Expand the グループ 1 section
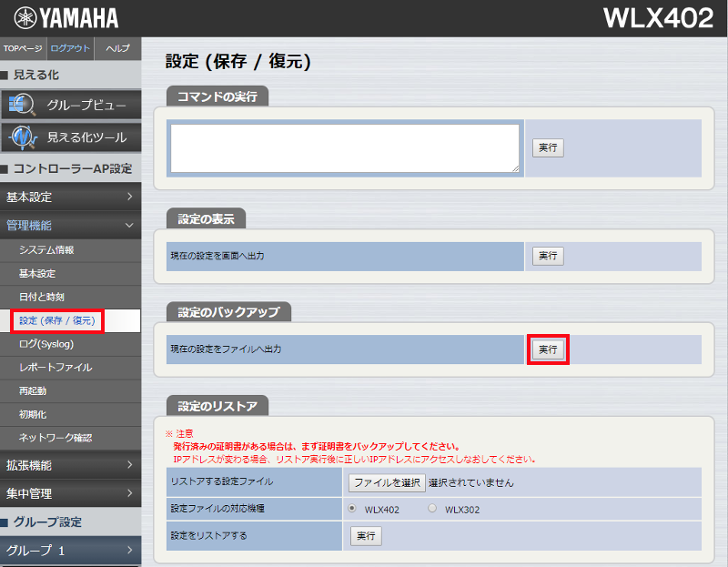Screen dimensions: 728x567 [x=70, y=551]
